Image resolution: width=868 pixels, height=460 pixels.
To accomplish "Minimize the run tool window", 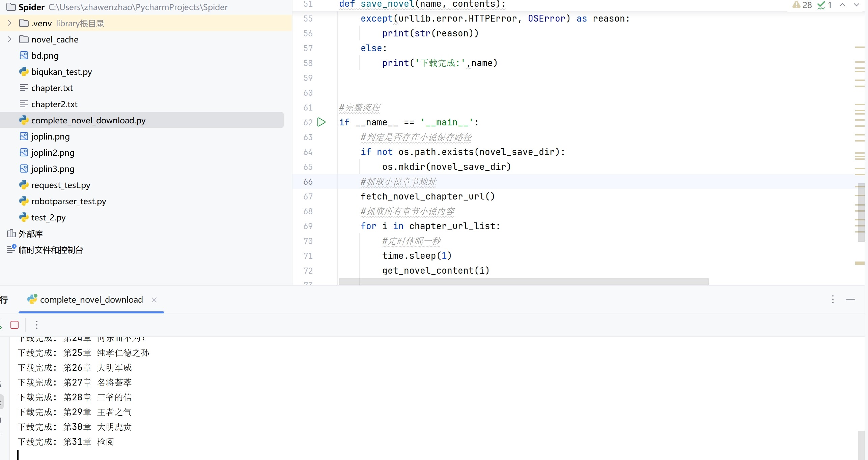I will tap(850, 299).
